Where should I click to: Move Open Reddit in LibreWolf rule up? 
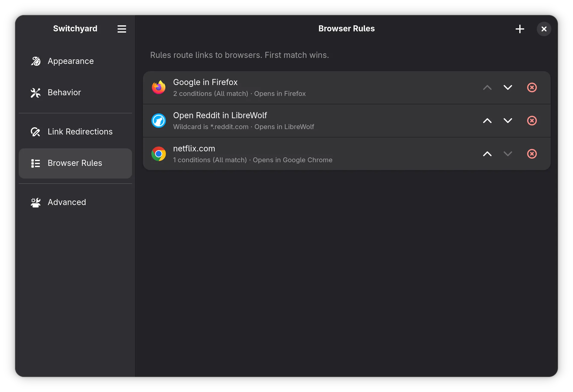(x=487, y=121)
